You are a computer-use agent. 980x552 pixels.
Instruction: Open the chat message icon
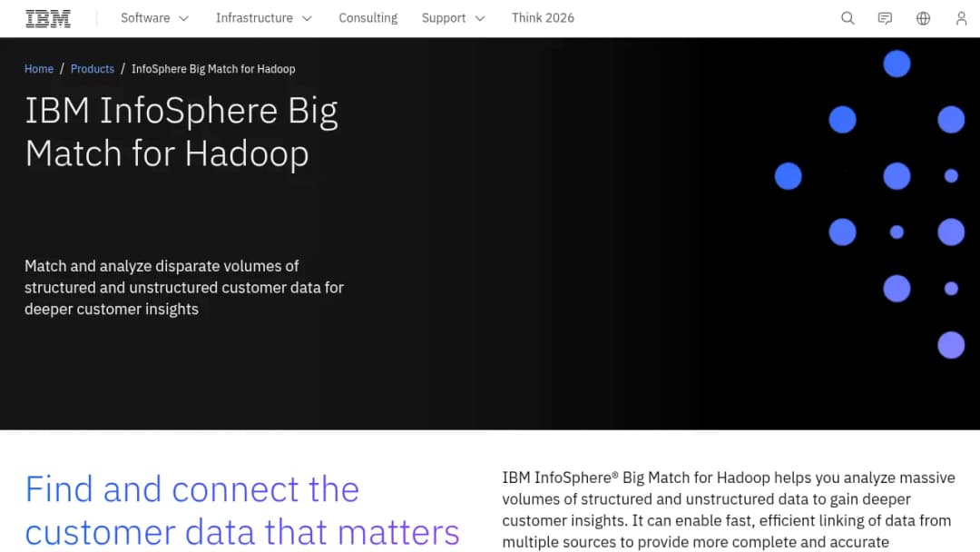pyautogui.click(x=885, y=18)
